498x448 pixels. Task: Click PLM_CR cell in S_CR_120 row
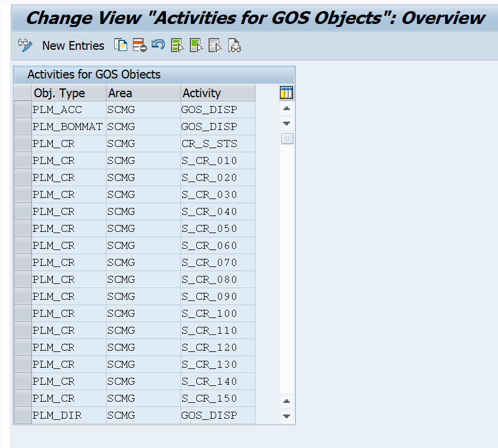coord(69,347)
